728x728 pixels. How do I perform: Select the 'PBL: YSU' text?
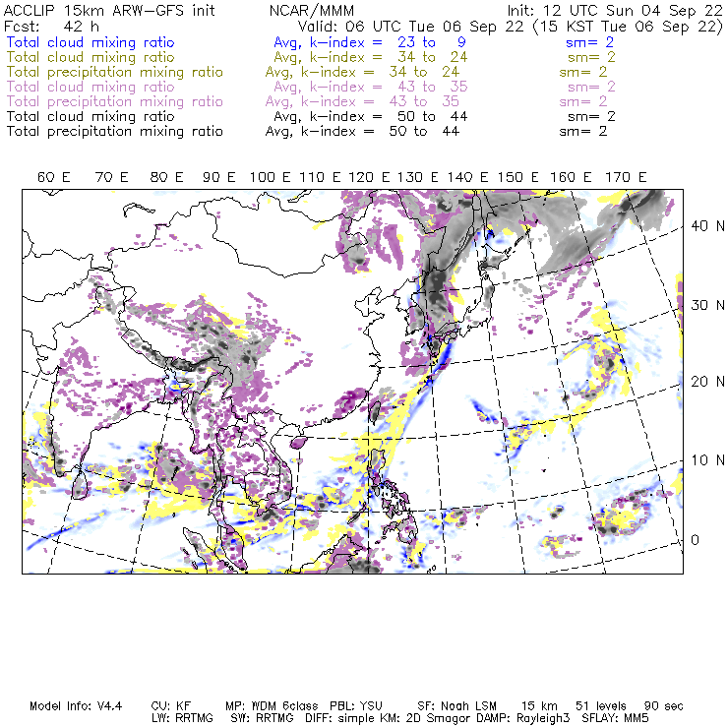[356, 706]
